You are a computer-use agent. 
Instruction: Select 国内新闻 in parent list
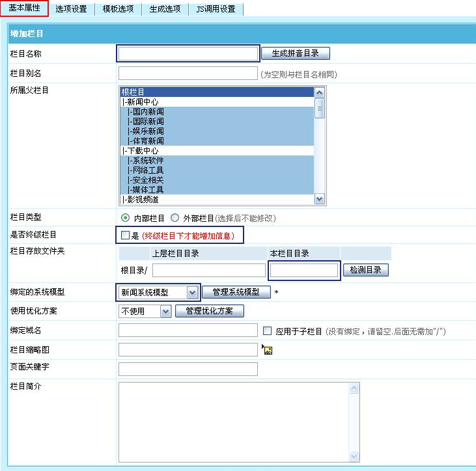pyautogui.click(x=217, y=112)
